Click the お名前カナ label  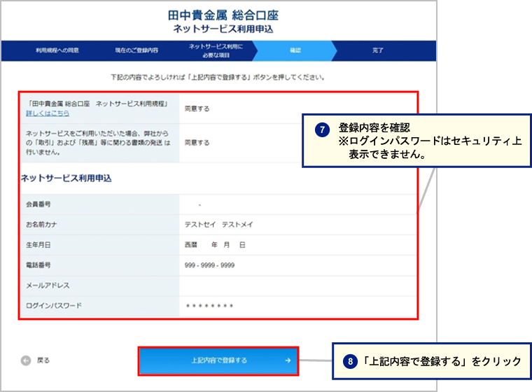coord(41,225)
